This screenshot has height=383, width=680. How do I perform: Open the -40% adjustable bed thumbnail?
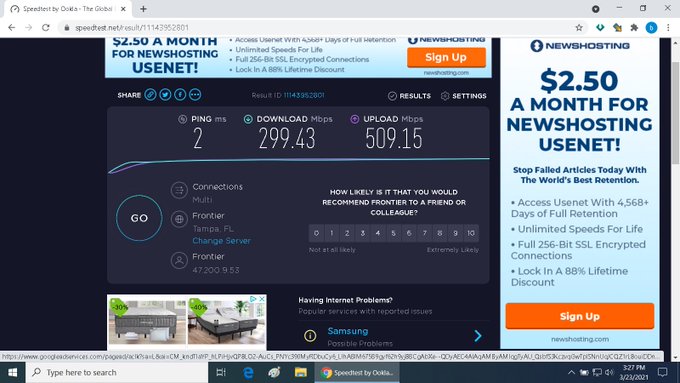(226, 322)
